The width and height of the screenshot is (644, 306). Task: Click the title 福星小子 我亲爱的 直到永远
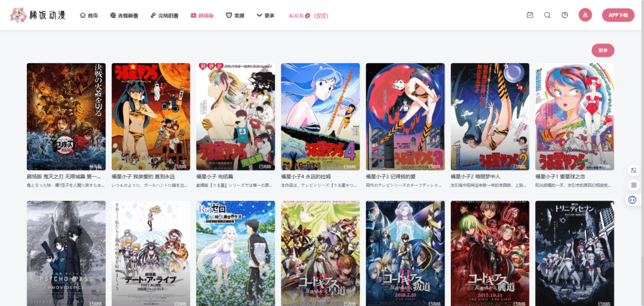(142, 176)
